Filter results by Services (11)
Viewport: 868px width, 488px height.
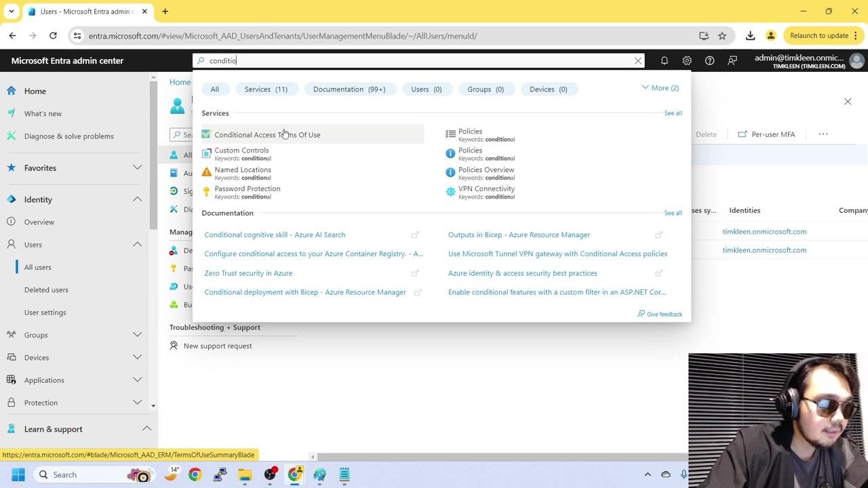pos(266,89)
